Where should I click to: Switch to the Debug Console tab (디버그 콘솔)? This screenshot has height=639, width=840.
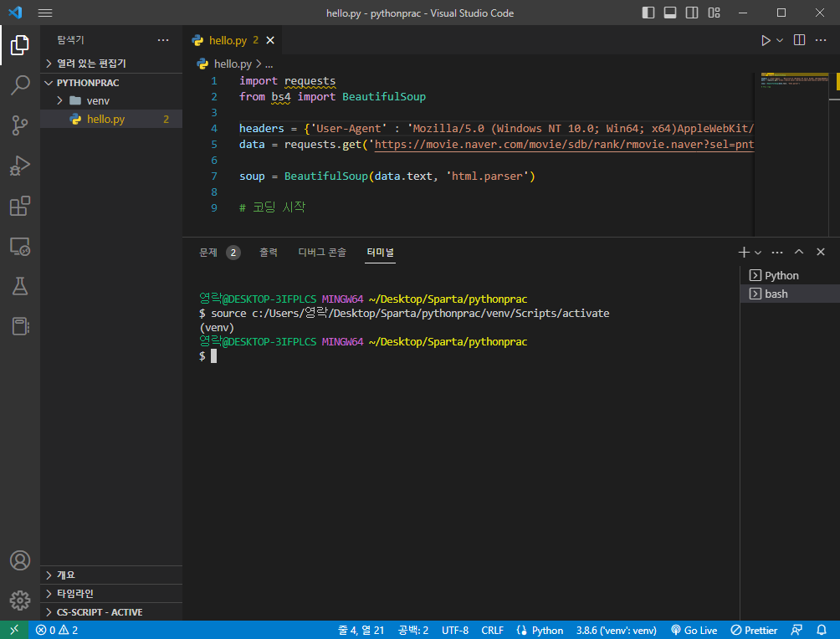coord(322,253)
